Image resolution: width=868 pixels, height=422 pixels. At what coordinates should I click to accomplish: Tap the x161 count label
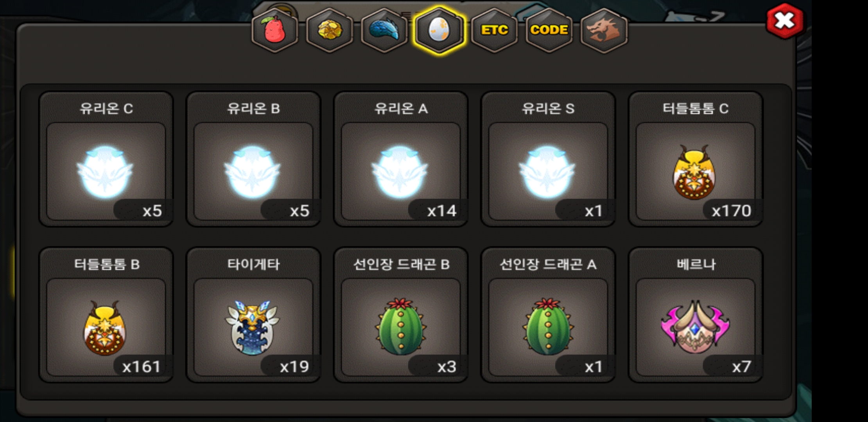coord(142,367)
